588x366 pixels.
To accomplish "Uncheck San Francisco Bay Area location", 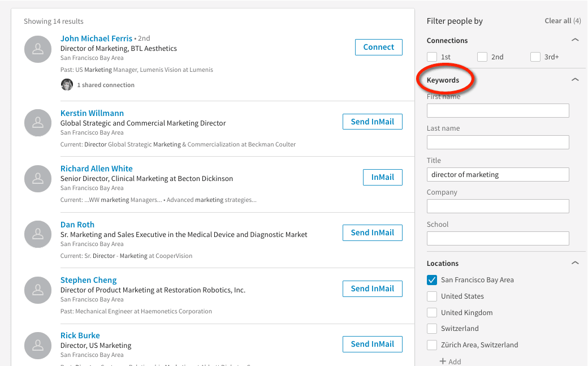I will (x=432, y=280).
